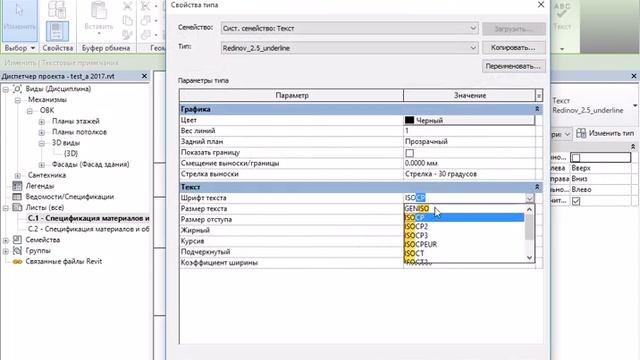Close the properties palette on the right
Screen dimensions: 640x360
coord(634,76)
